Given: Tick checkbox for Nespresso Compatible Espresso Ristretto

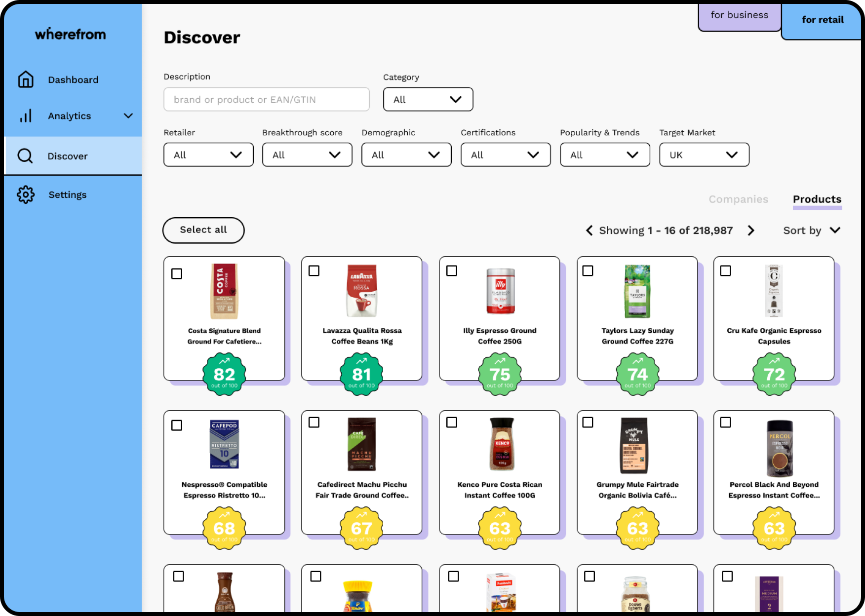Looking at the screenshot, I should coord(177,425).
